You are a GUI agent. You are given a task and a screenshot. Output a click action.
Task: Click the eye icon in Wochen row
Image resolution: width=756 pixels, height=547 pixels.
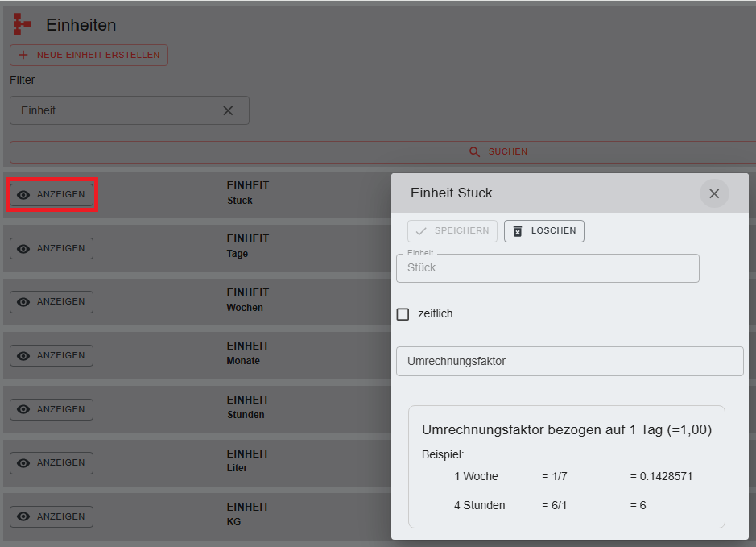[23, 302]
